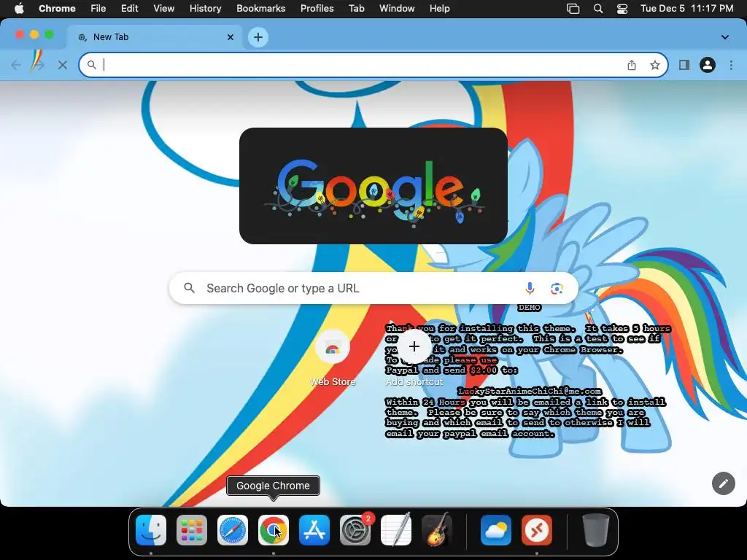Open the Web Store shortcut

pos(333,357)
